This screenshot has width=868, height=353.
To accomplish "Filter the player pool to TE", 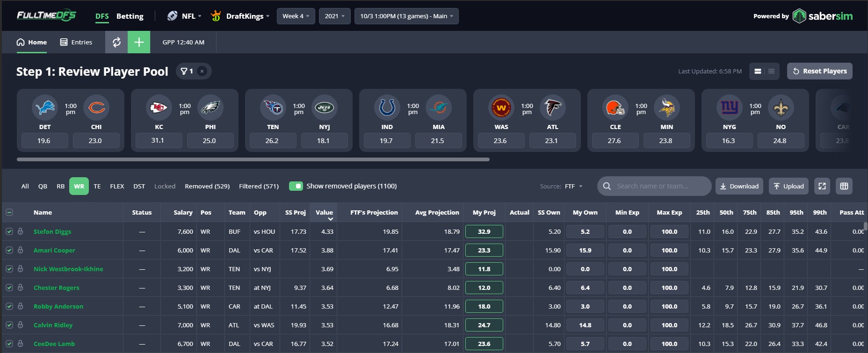I will click(x=97, y=186).
